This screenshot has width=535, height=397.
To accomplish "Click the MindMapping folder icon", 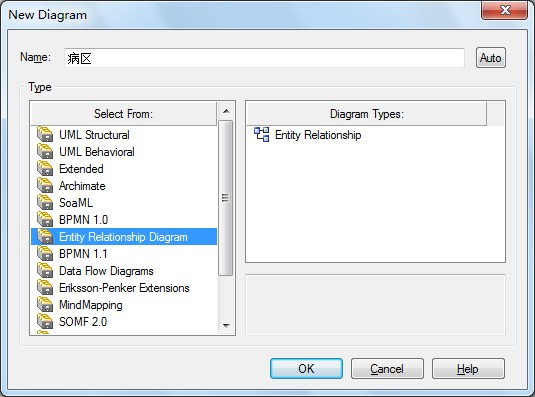I will click(45, 305).
